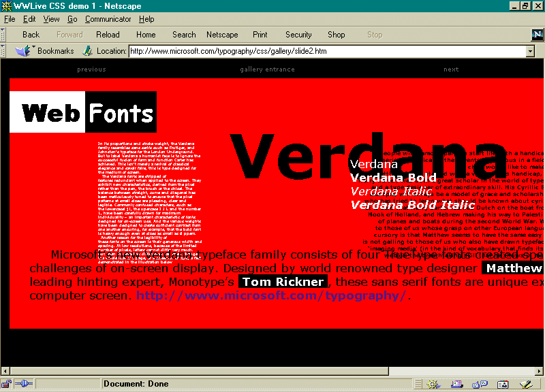Toggle the online/offline plug icon

pyautogui.click(x=24, y=384)
